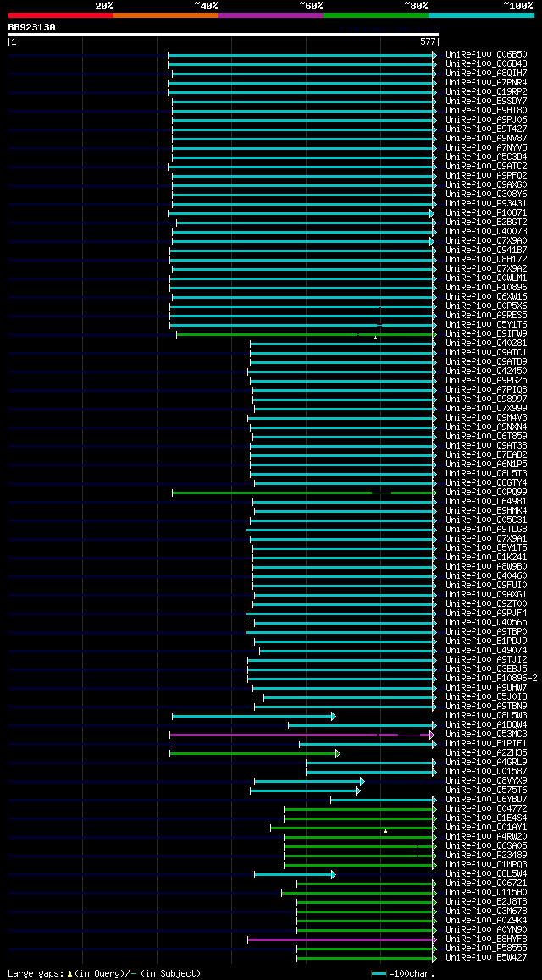542x980 pixels.
Task: Click the cyan ~100% legend segment
Action: (x=481, y=15)
